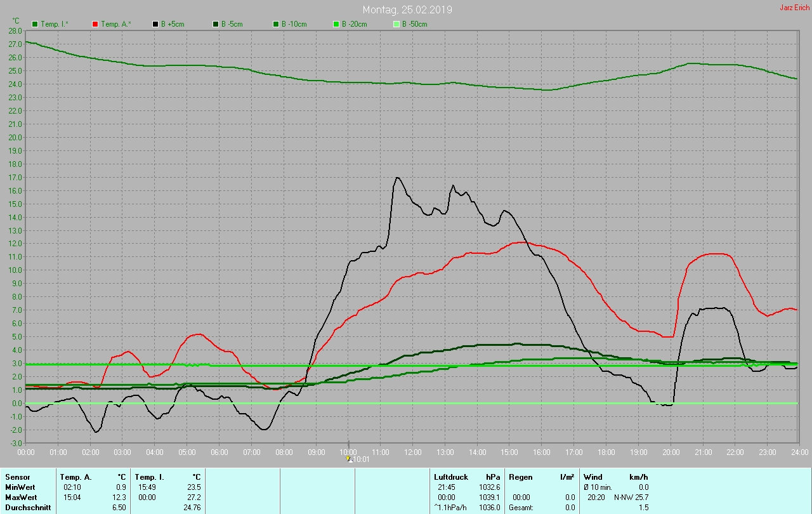
Task: Select the pressure maximum value "1039.1"
Action: 489,498
